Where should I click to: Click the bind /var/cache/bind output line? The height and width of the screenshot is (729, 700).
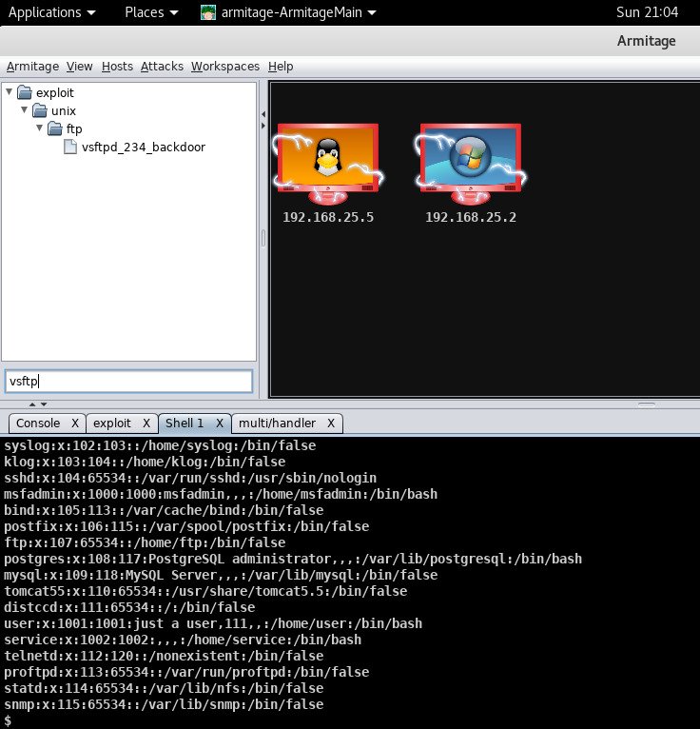click(x=164, y=510)
